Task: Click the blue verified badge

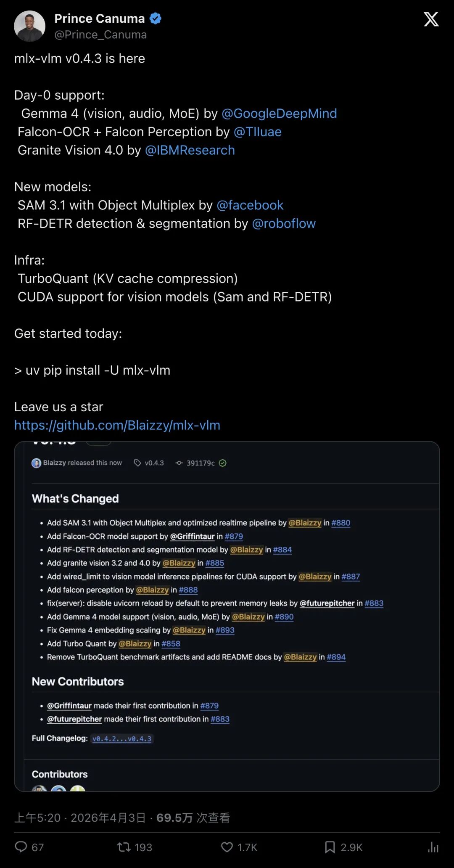Action: click(x=156, y=19)
